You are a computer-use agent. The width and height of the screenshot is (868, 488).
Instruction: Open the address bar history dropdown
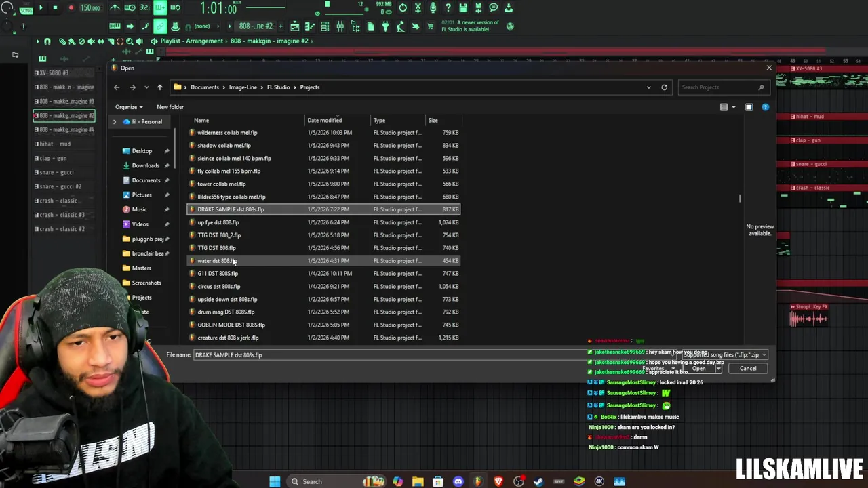[x=648, y=87]
